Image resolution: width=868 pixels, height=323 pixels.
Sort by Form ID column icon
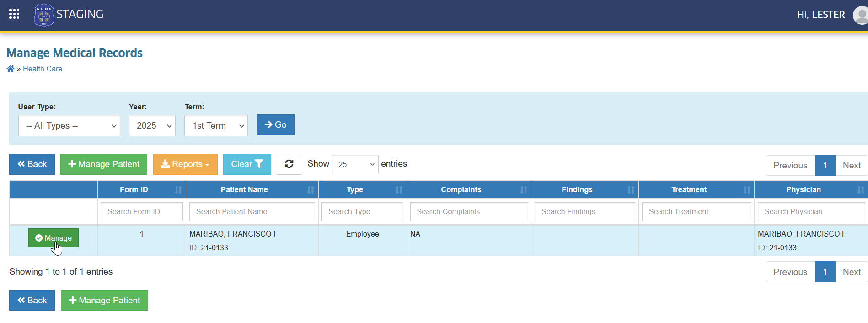178,190
